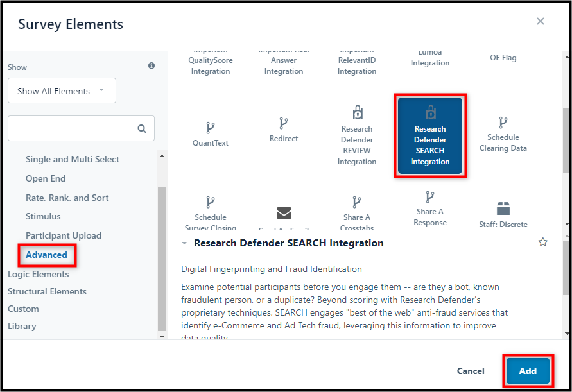Image resolution: width=572 pixels, height=392 pixels.
Task: Click the category list scrollbar thumb
Action: pyautogui.click(x=162, y=258)
